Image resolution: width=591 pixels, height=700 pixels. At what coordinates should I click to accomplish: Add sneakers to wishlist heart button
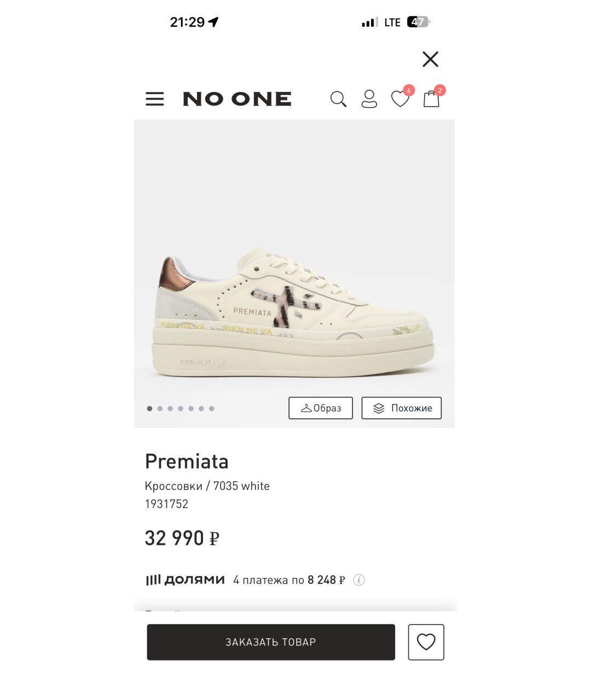(x=426, y=642)
